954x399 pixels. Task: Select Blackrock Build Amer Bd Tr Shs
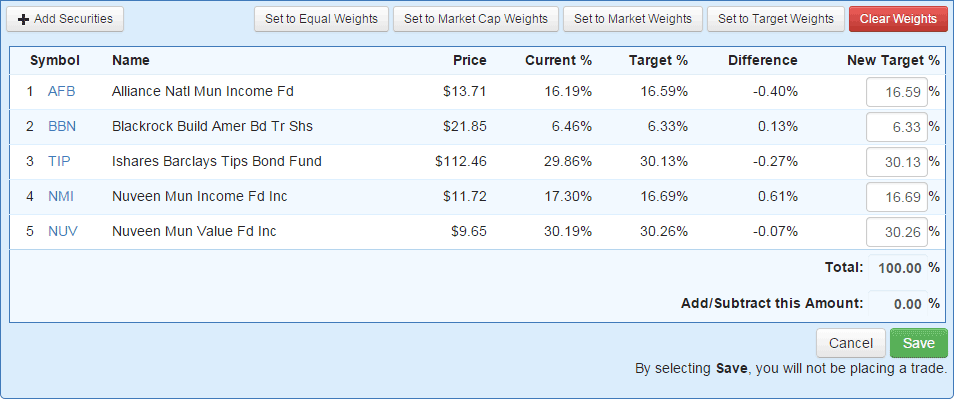pos(212,127)
